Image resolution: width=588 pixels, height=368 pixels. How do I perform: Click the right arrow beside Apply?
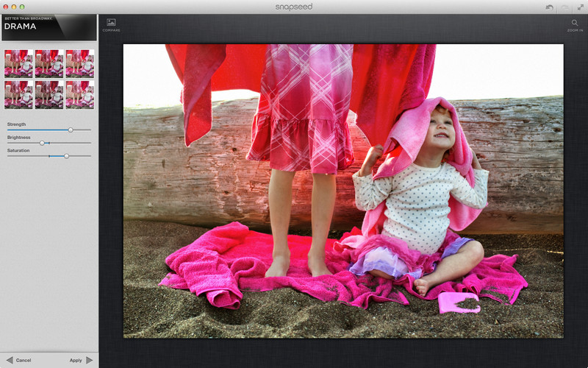pos(90,360)
